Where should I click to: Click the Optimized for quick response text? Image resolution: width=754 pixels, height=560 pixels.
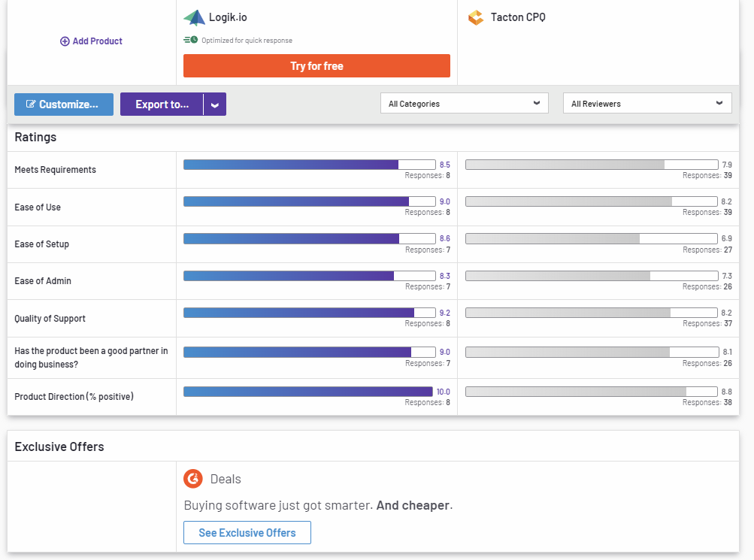pos(247,41)
